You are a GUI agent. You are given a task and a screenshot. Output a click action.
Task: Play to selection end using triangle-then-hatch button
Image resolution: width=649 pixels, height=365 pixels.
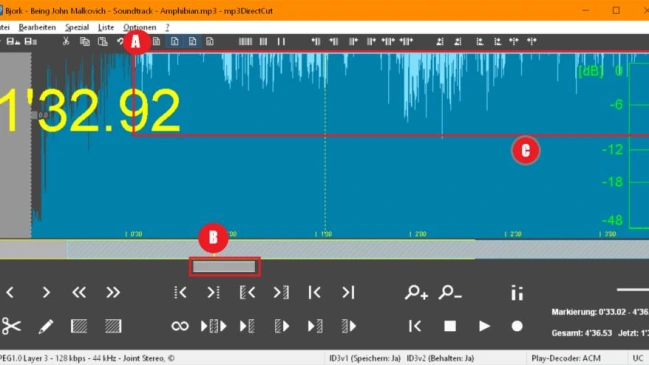tap(315, 326)
